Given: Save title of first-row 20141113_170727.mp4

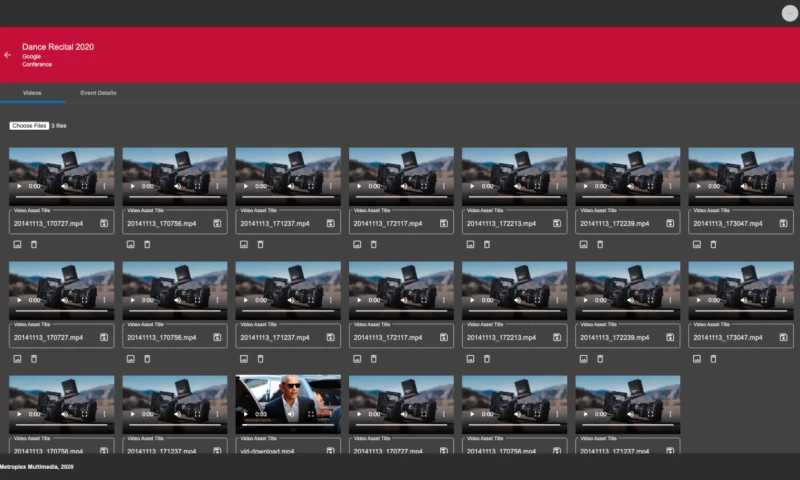Looking at the screenshot, I should 104,224.
